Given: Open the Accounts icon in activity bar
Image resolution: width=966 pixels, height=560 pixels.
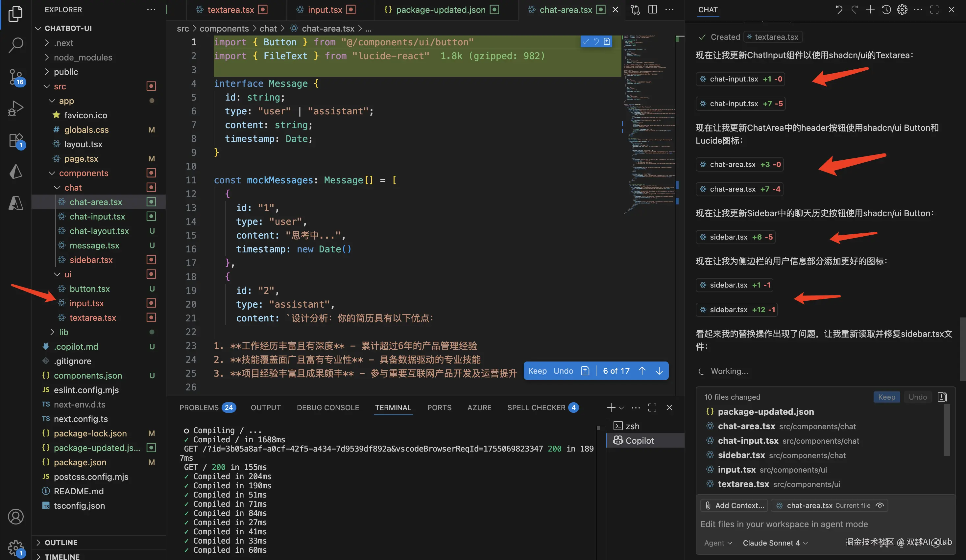Looking at the screenshot, I should click(x=16, y=516).
